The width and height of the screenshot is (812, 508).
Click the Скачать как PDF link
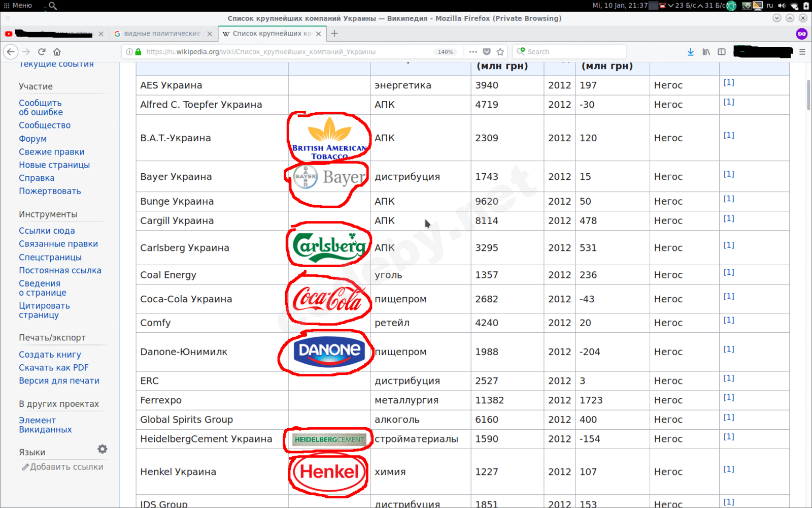54,367
